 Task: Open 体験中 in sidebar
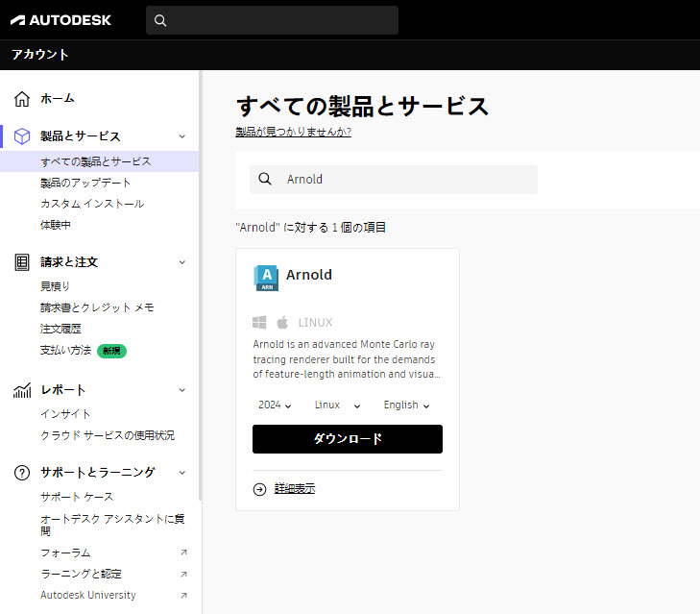[56, 225]
